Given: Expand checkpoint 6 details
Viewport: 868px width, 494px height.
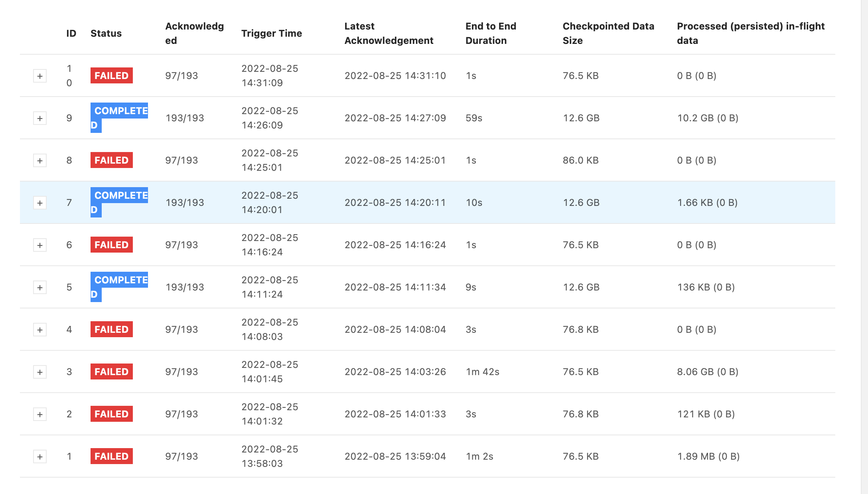Looking at the screenshot, I should click(40, 245).
